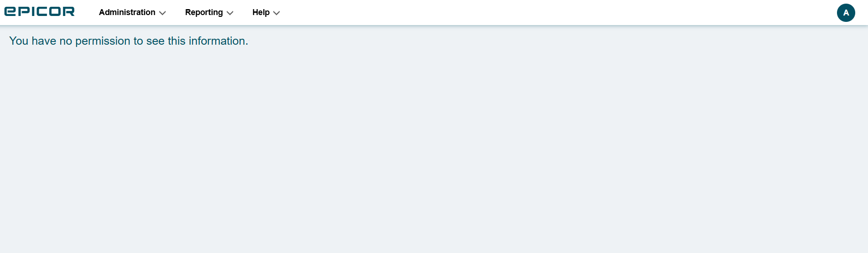Open the Help menu

(x=266, y=12)
